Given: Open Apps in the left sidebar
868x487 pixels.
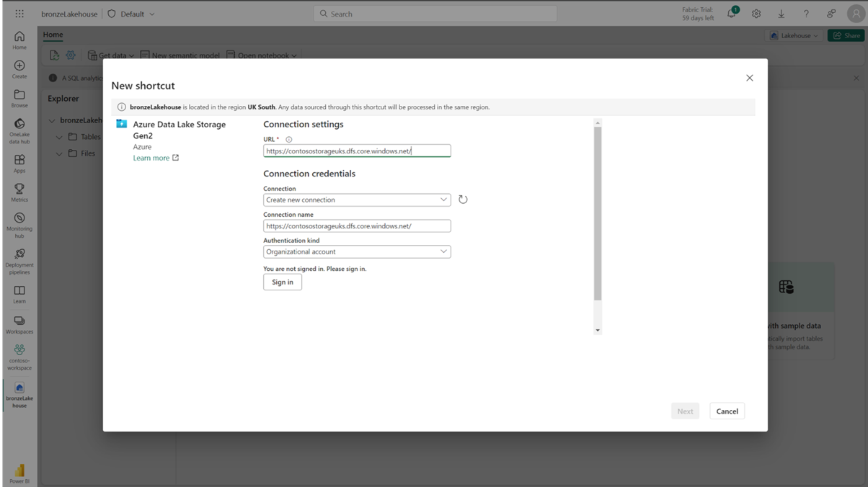Looking at the screenshot, I should click(x=19, y=164).
